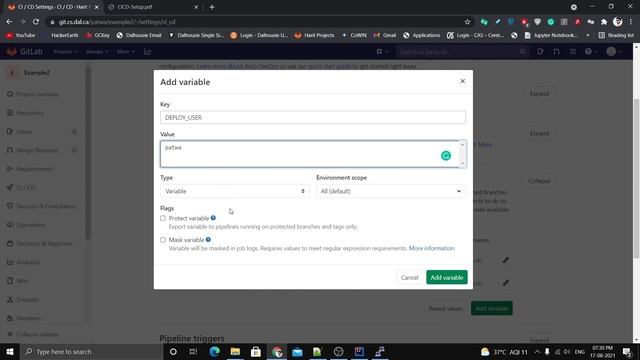Open the notification center icon
Image resolution: width=640 pixels, height=360 pixels.
point(627,351)
